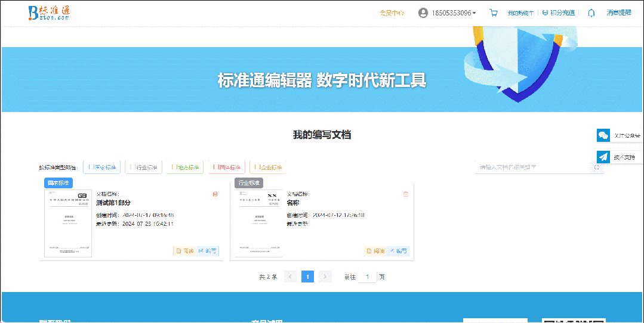Go to next page arrow
Image resolution: width=644 pixels, height=323 pixels.
pyautogui.click(x=325, y=277)
